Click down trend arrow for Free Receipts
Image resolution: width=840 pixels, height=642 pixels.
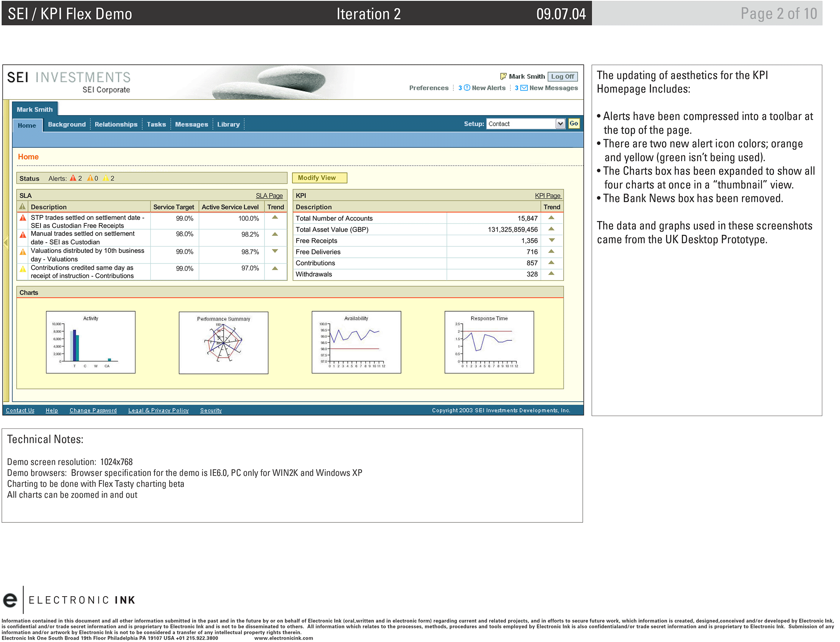pyautogui.click(x=551, y=240)
